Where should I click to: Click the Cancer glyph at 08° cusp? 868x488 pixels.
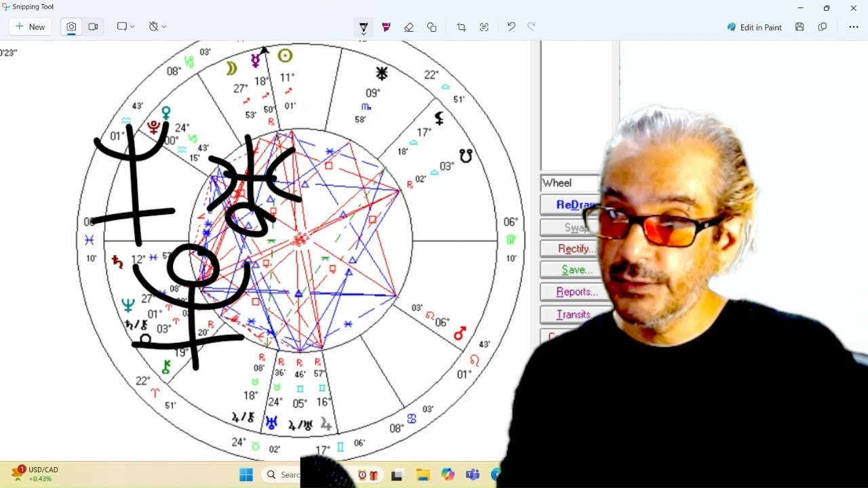tap(412, 419)
